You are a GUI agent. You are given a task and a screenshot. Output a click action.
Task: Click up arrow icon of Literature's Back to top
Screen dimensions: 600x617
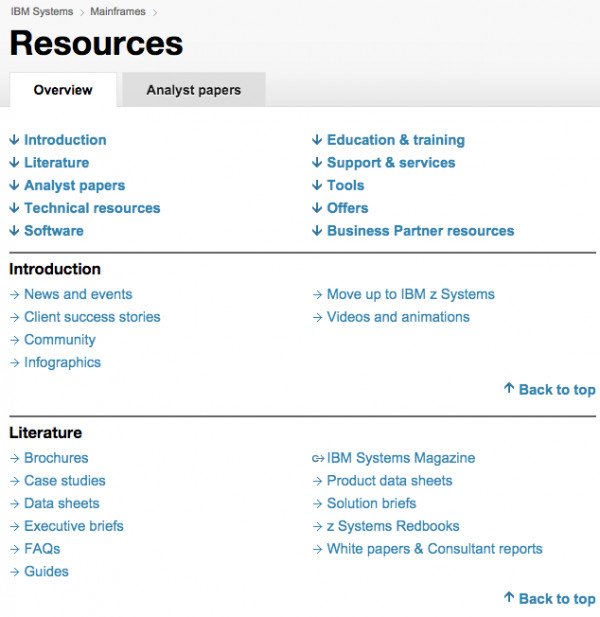509,597
